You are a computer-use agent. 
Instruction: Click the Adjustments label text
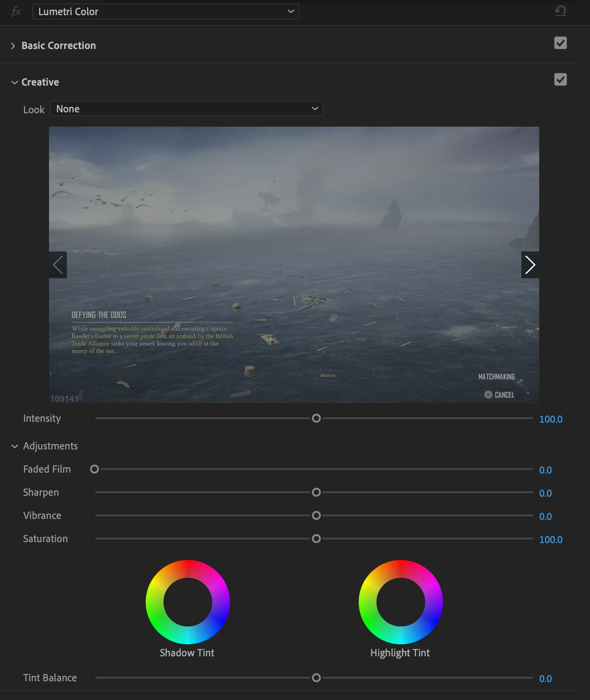[x=50, y=446]
